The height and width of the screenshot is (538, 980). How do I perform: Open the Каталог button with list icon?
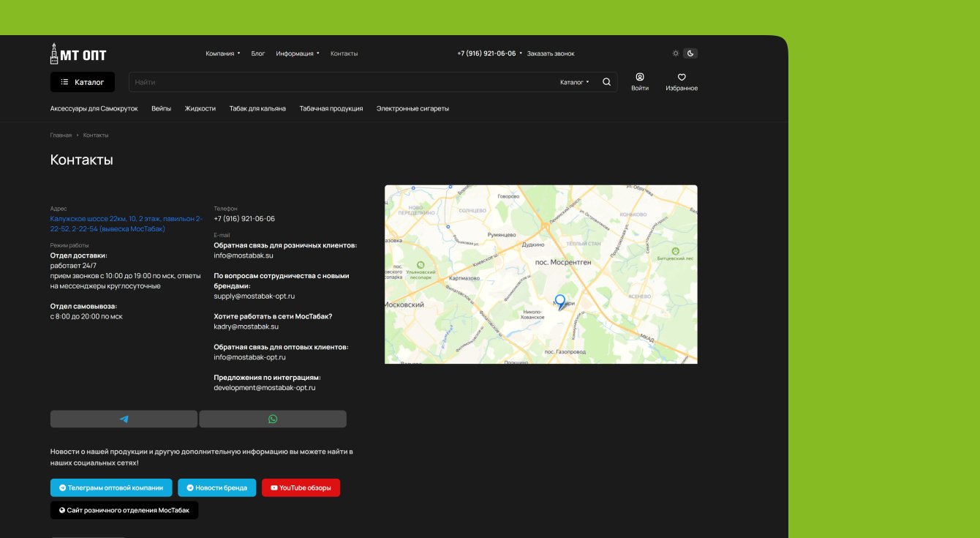[x=83, y=82]
